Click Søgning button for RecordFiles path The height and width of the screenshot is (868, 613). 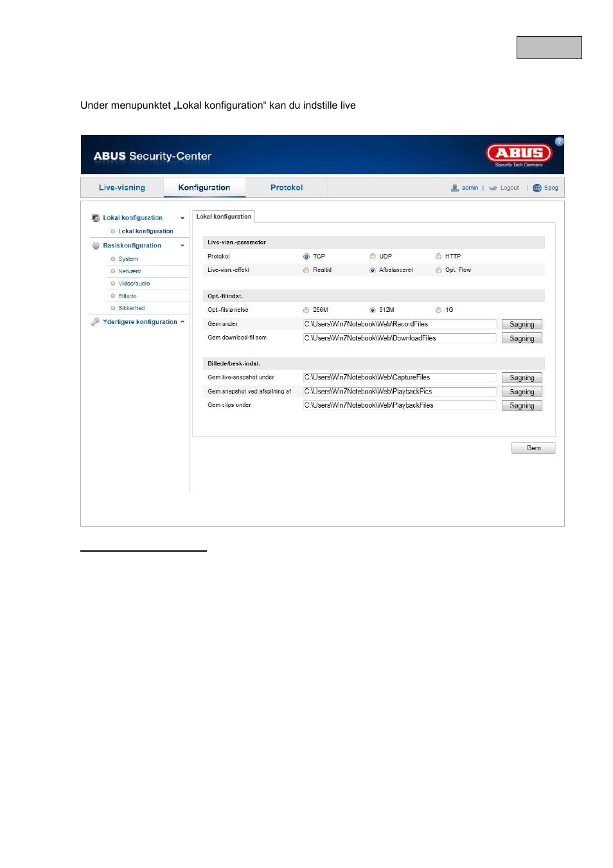tap(522, 325)
